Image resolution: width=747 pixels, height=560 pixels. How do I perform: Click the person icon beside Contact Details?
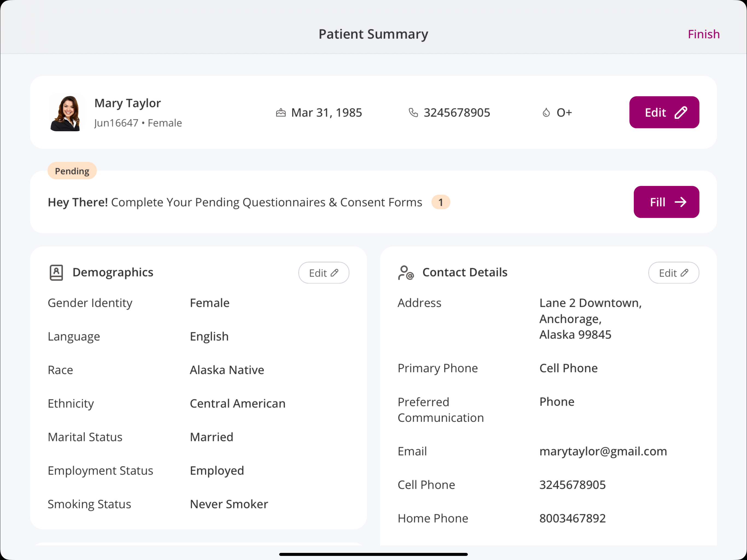pyautogui.click(x=406, y=272)
